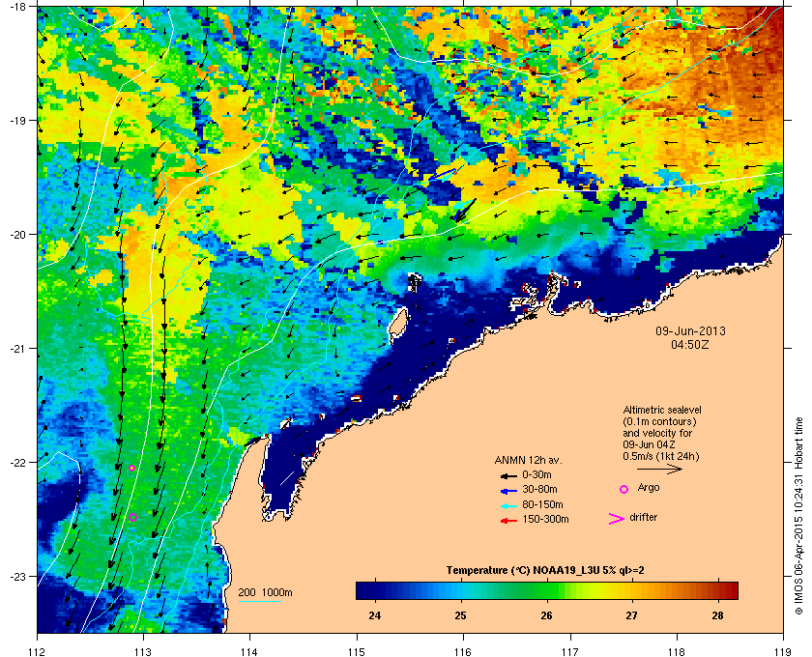812x657 pixels.
Task: Click colorbar tick value 24
Action: coord(374,615)
